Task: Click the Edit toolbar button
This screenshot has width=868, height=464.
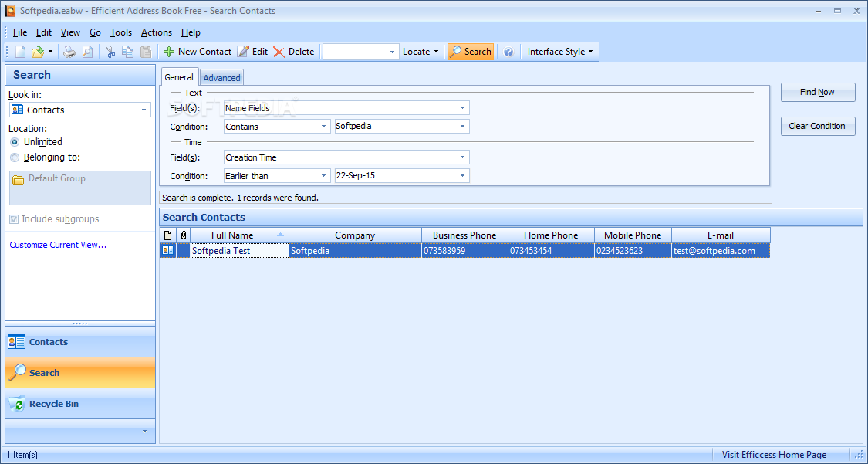Action: 252,52
